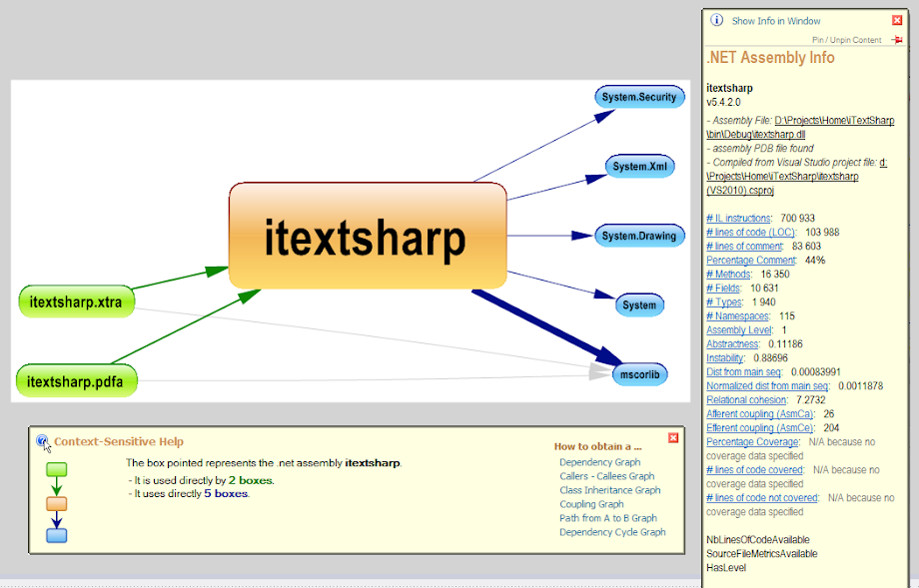Select the itextsharp.pdfa node
919x588 pixels.
(x=76, y=381)
